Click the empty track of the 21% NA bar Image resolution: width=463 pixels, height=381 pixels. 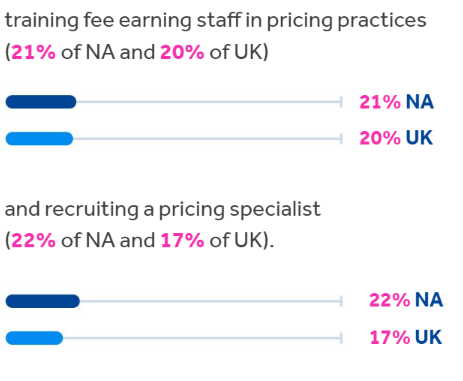[x=208, y=102]
